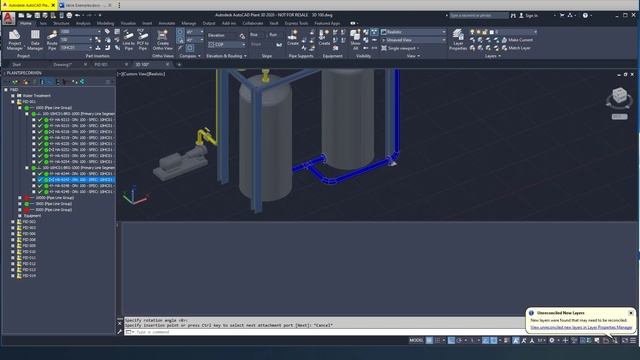Open the Annotate ribbon tab
Image resolution: width=640 pixels, height=360 pixels.
(167, 23)
